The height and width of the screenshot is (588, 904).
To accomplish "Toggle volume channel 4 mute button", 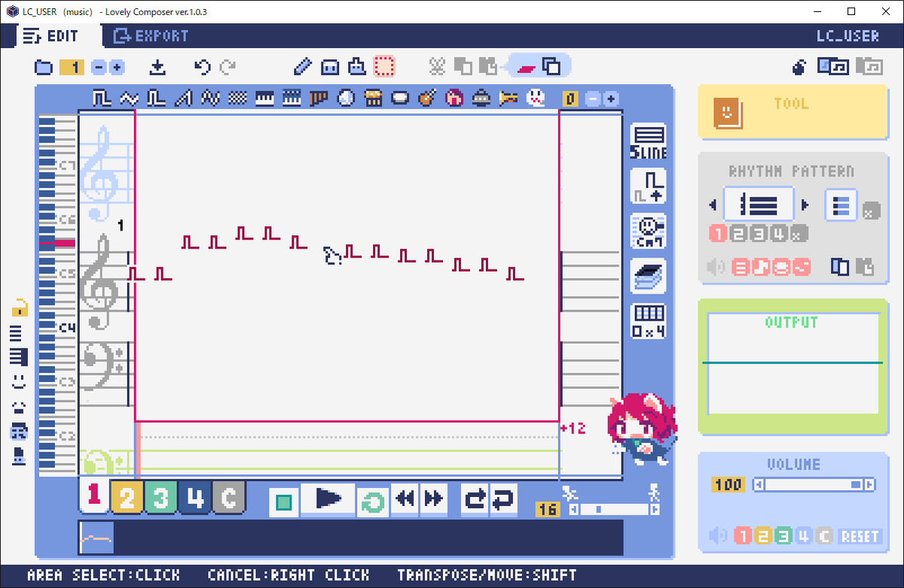I will point(804,536).
